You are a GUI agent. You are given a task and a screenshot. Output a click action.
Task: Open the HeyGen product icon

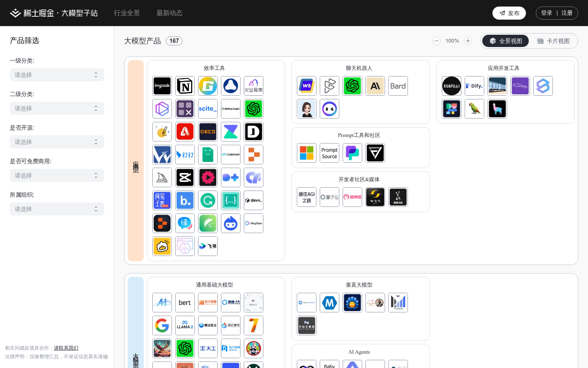(x=254, y=223)
